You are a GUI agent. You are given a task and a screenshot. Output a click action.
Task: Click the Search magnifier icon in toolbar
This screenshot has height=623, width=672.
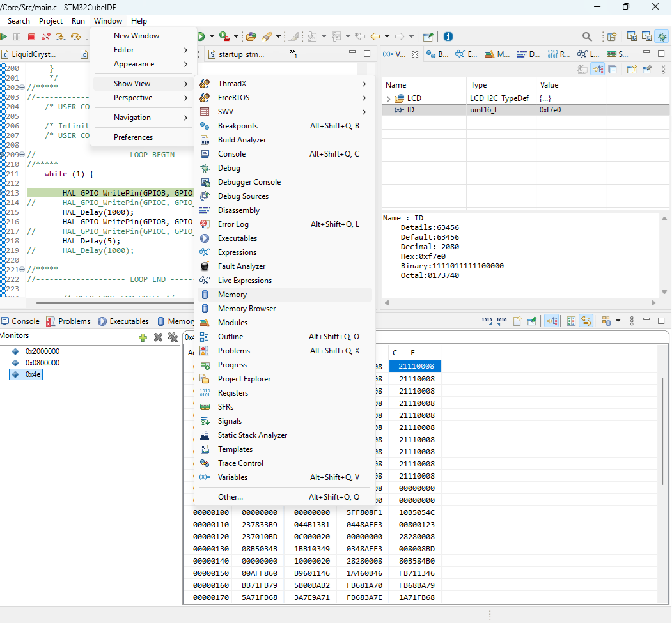(x=587, y=36)
